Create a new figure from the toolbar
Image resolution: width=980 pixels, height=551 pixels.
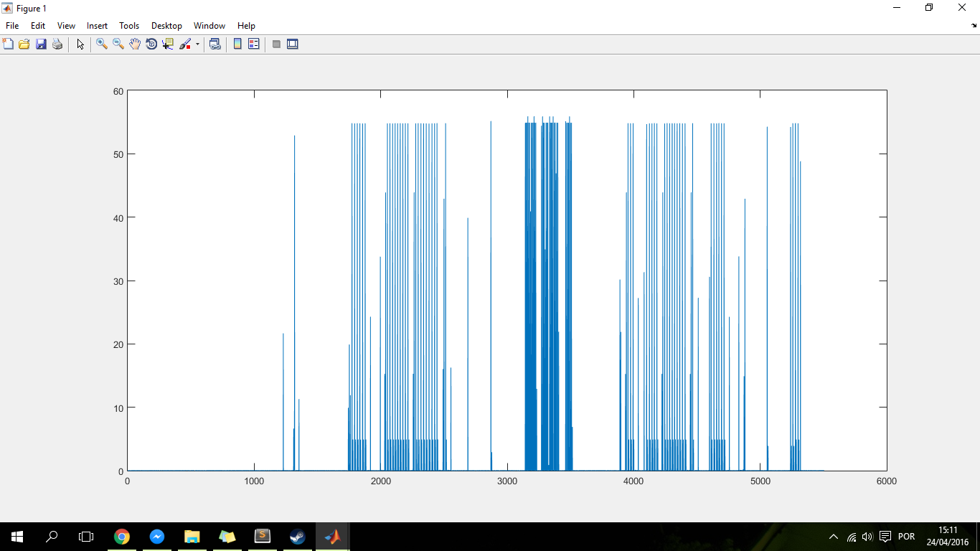point(8,44)
